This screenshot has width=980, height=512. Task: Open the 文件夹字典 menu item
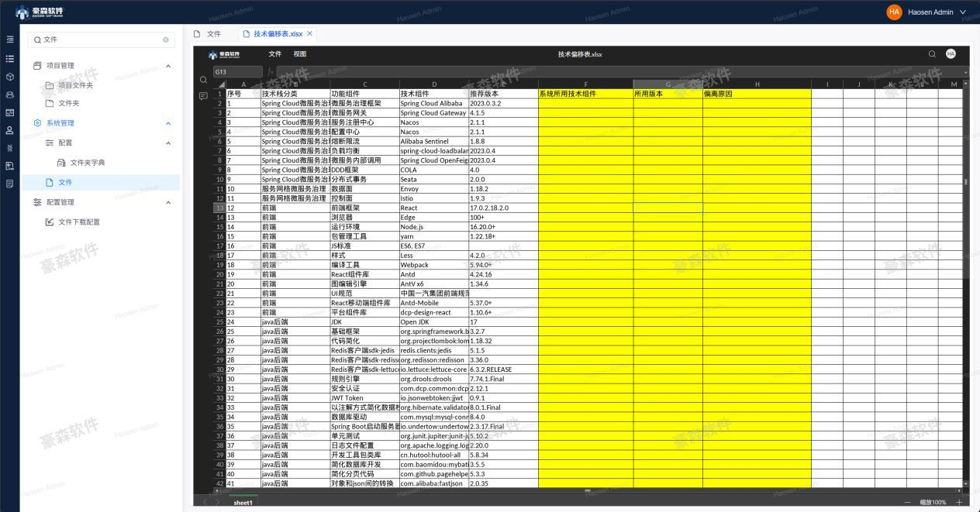[101, 163]
